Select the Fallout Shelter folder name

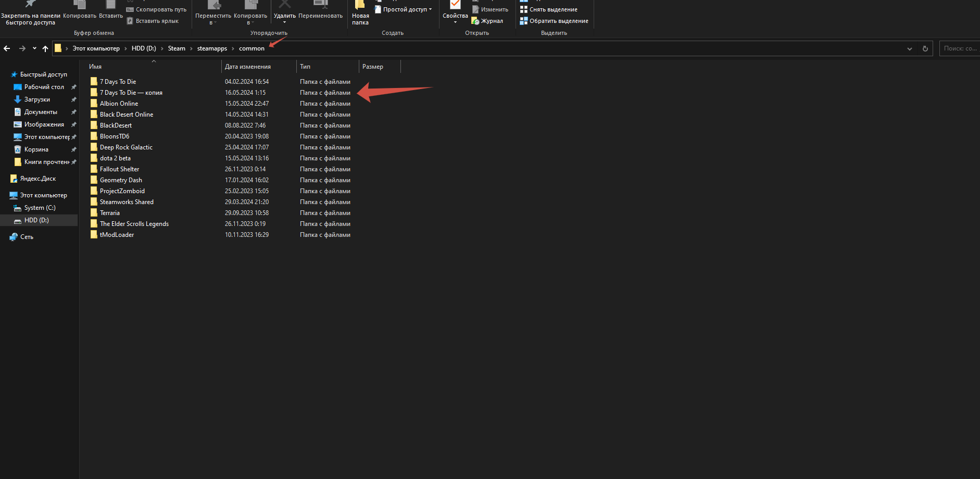[x=120, y=169]
